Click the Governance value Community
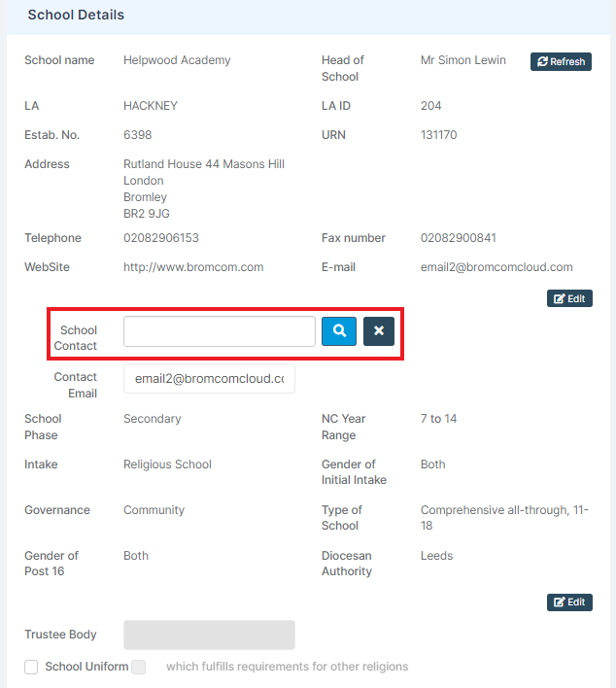The image size is (616, 688). point(154,510)
